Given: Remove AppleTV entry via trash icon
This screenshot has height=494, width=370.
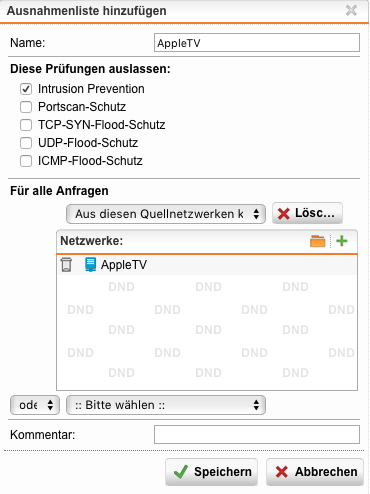Looking at the screenshot, I should 66,265.
